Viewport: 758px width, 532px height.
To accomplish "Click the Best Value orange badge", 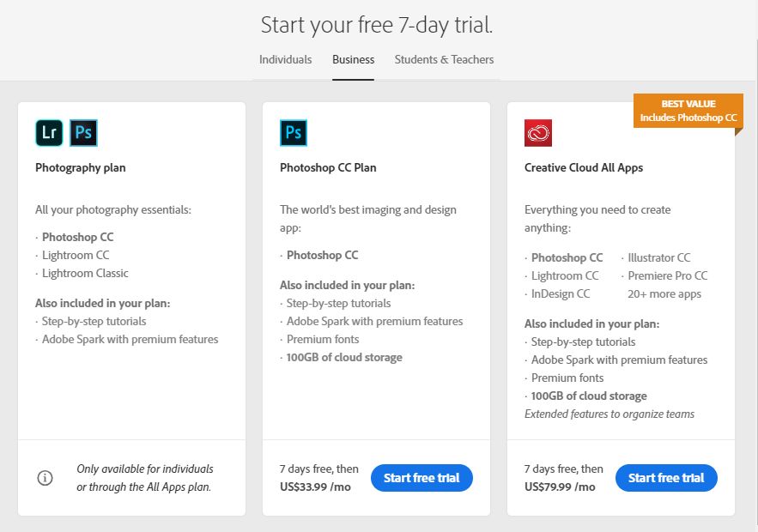I will pyautogui.click(x=688, y=111).
